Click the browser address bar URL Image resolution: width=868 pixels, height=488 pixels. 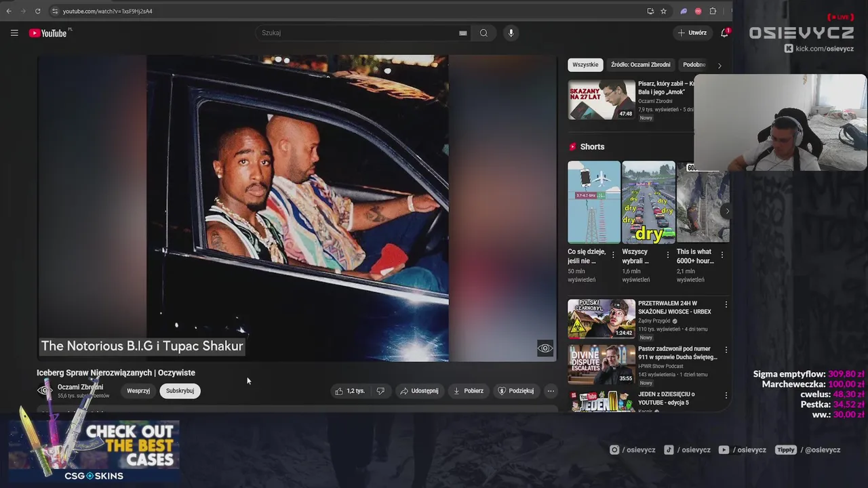[x=107, y=11]
